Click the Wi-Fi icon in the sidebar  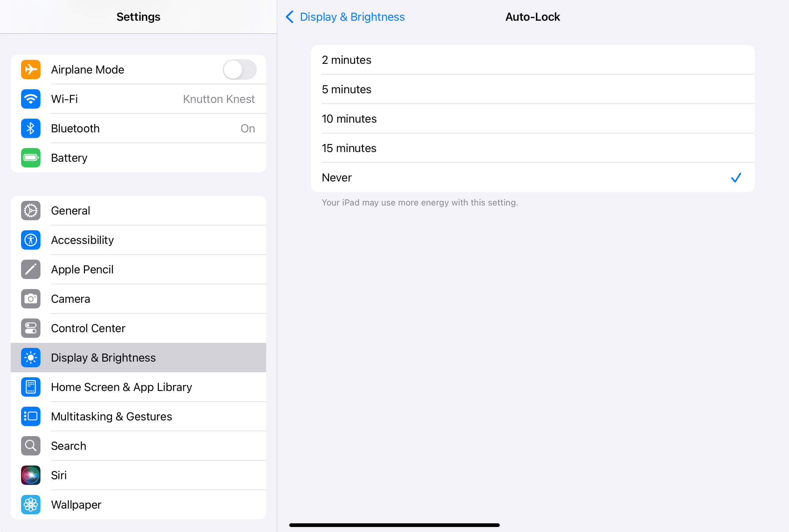click(x=30, y=99)
